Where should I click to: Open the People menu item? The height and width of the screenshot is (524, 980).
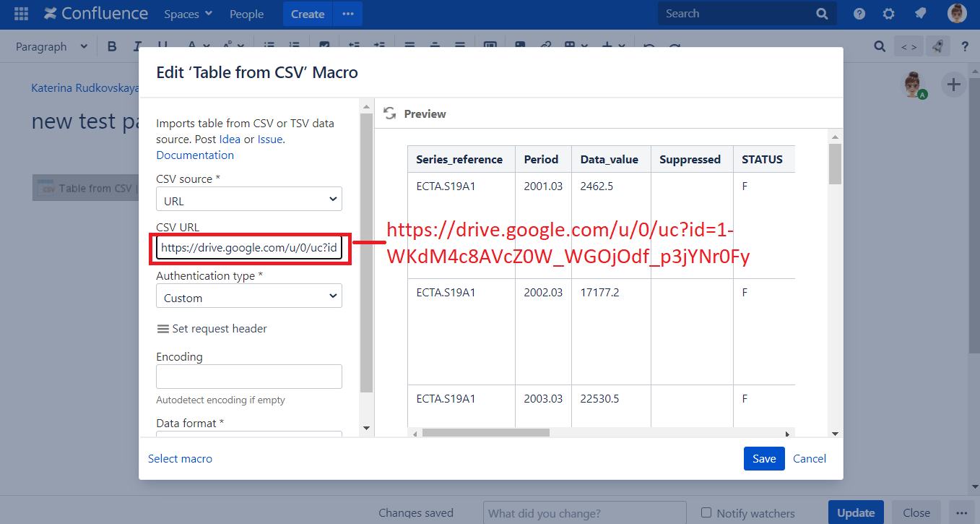[246, 14]
